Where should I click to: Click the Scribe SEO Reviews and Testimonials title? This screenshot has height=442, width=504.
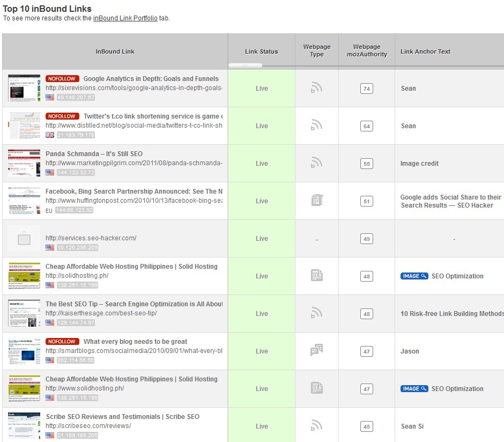coord(122,417)
